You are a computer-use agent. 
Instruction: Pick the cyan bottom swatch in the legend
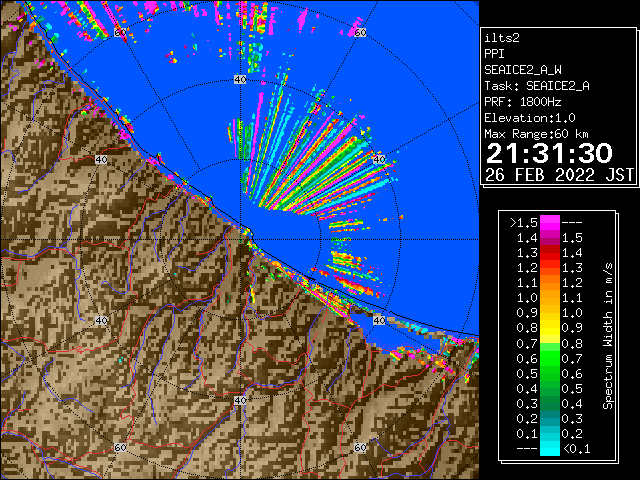pyautogui.click(x=550, y=449)
